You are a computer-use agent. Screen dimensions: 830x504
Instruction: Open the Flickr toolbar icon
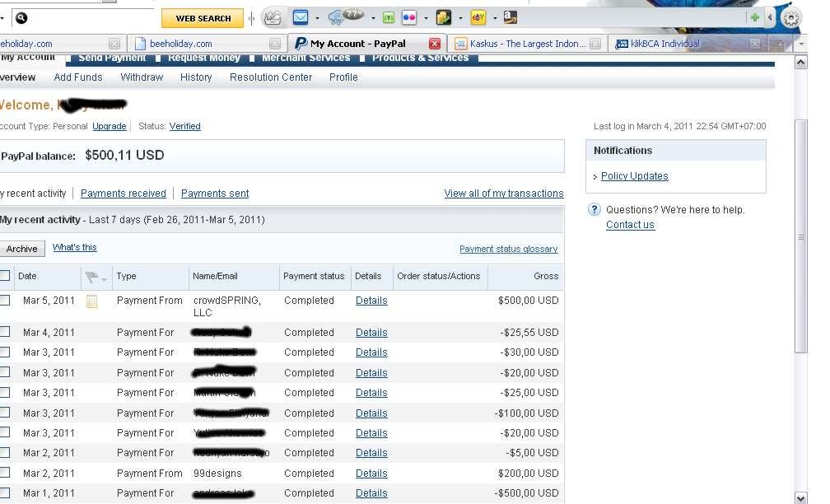coord(409,17)
